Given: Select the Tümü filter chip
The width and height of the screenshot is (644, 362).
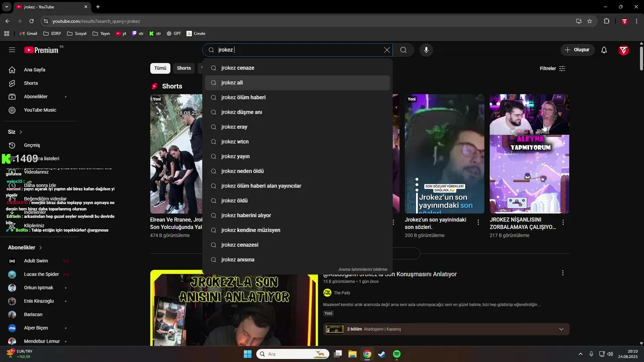Looking at the screenshot, I should coord(160,68).
